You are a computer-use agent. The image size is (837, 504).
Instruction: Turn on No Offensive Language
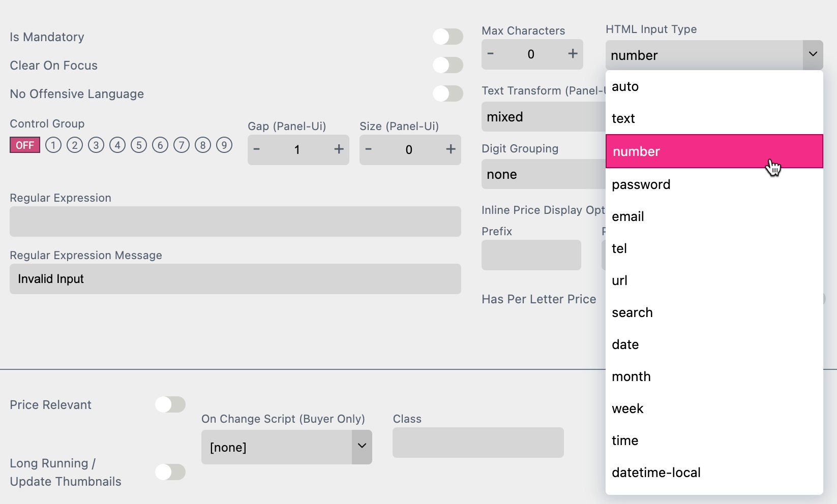[448, 93]
